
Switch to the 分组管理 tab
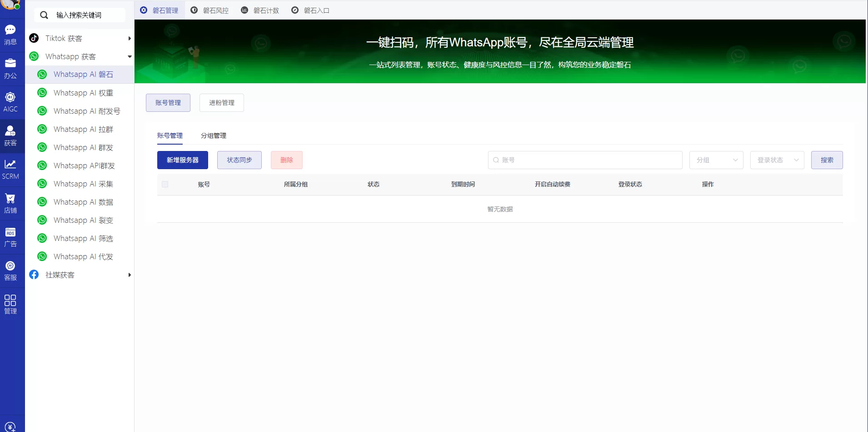tap(213, 136)
